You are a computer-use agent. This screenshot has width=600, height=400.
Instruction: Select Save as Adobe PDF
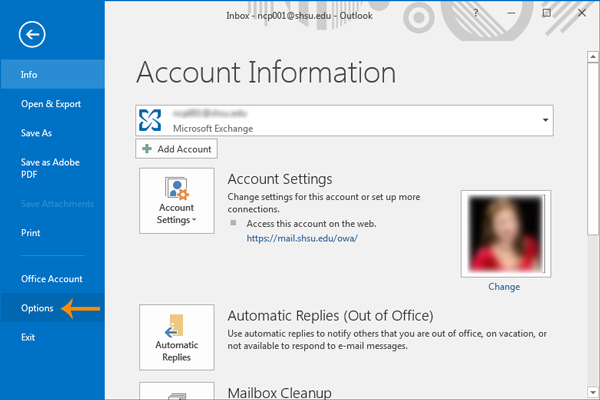point(52,168)
